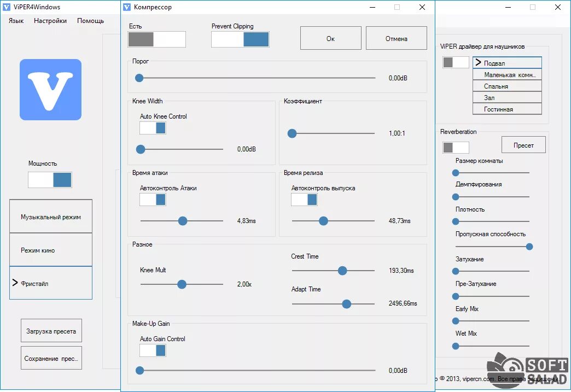Click the Early Mix slider handle
571x392 pixels.
(x=456, y=321)
